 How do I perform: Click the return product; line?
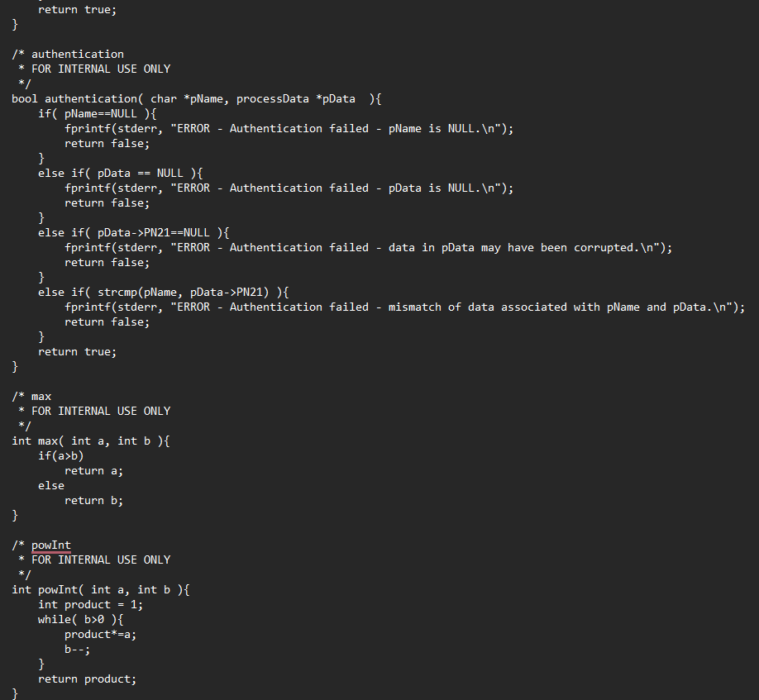pyautogui.click(x=88, y=679)
